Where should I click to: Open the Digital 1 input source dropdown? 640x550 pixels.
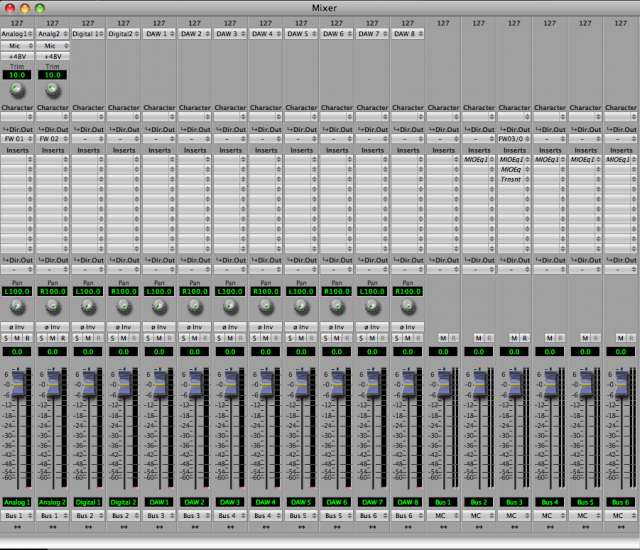pos(88,34)
